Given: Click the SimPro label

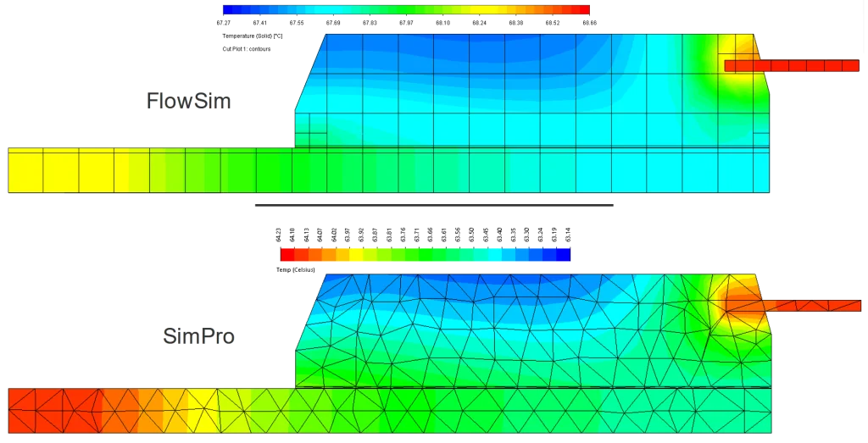Looking at the screenshot, I should (x=198, y=336).
